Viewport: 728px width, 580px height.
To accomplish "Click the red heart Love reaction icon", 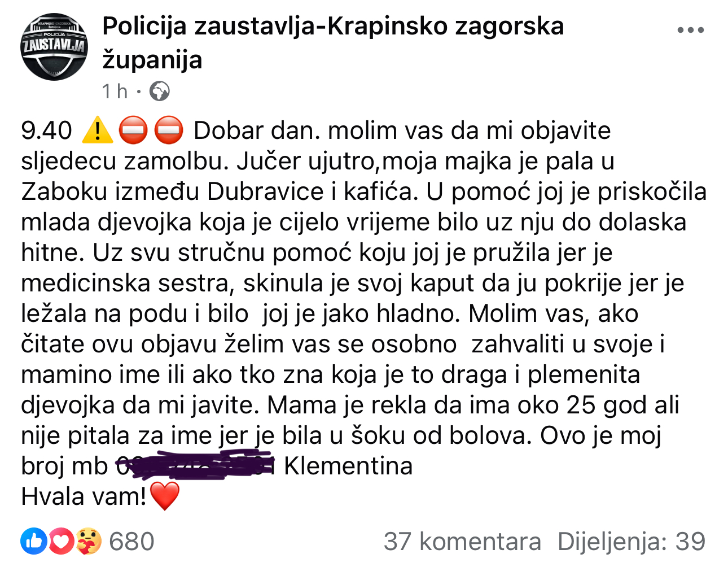I will click(x=62, y=542).
